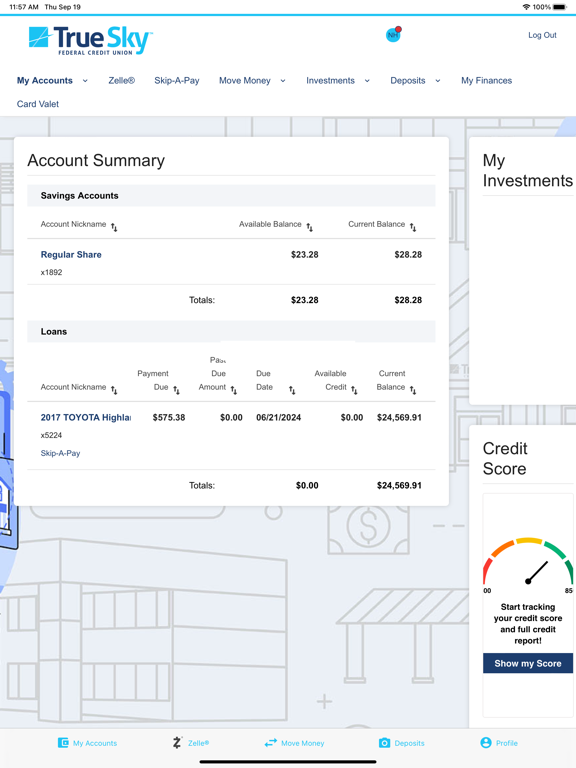Expand the My Accounts dropdown chevron
This screenshot has width=576, height=768.
85,81
